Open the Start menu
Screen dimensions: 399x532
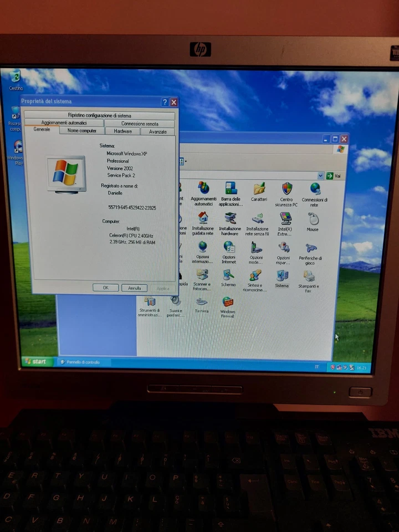click(37, 361)
